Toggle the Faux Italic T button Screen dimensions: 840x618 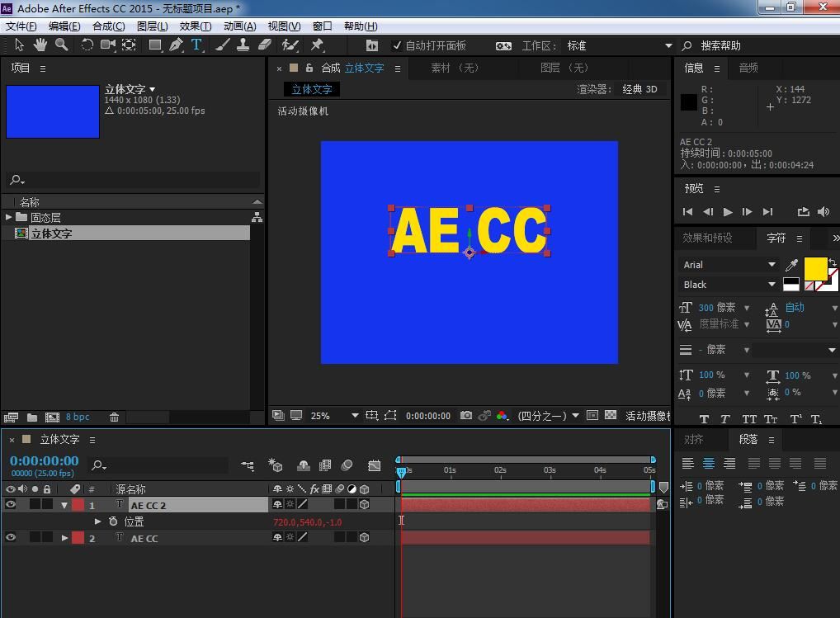point(724,419)
